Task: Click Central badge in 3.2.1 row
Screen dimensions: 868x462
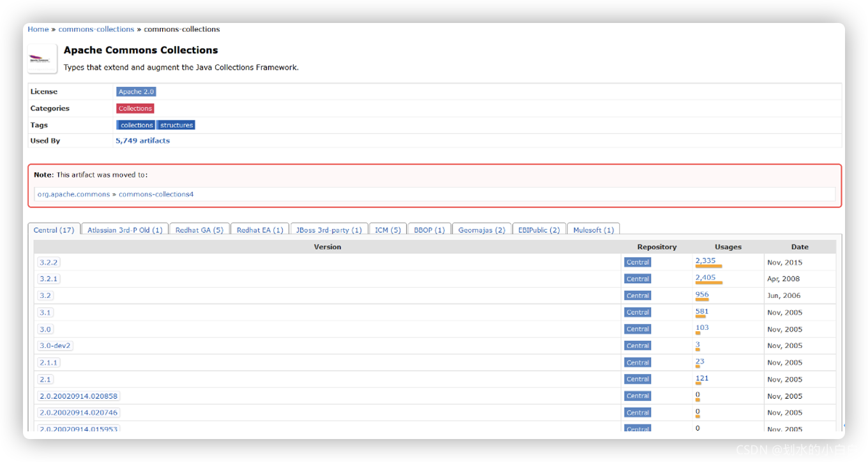Action: click(638, 279)
